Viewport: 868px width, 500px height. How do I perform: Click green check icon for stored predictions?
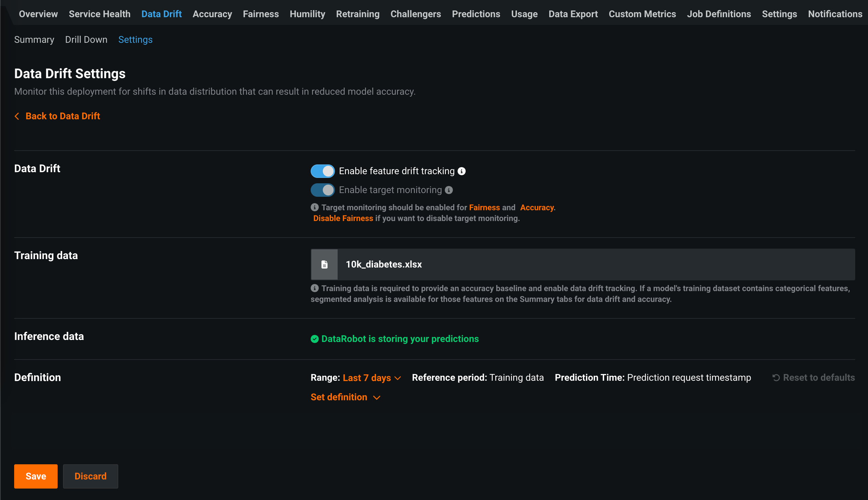pos(314,339)
